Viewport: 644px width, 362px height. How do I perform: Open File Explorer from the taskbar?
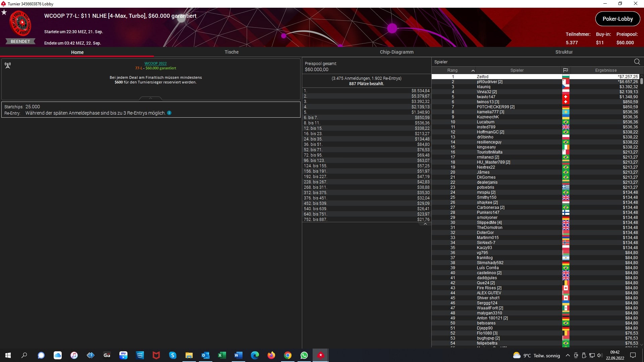pyautogui.click(x=189, y=355)
